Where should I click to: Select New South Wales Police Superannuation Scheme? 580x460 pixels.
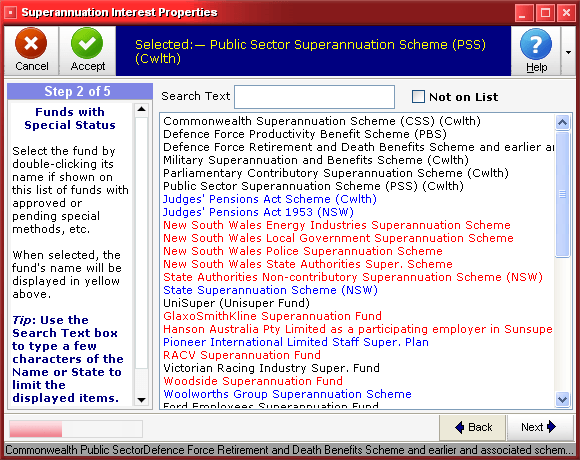coord(303,251)
